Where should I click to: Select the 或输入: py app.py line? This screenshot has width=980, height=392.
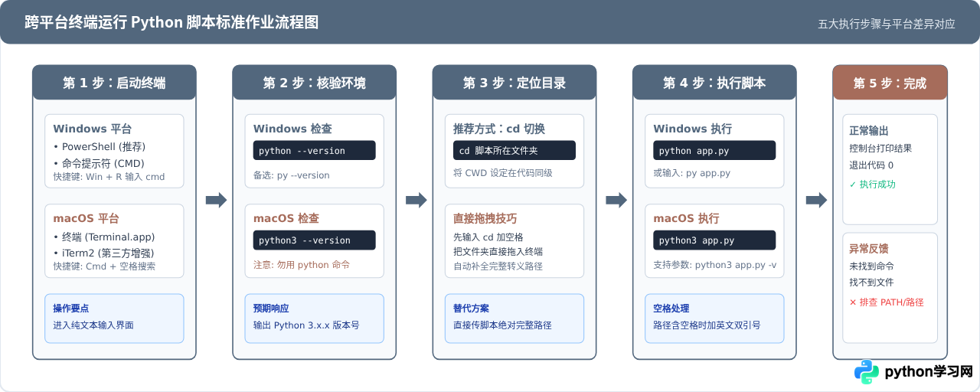click(692, 173)
